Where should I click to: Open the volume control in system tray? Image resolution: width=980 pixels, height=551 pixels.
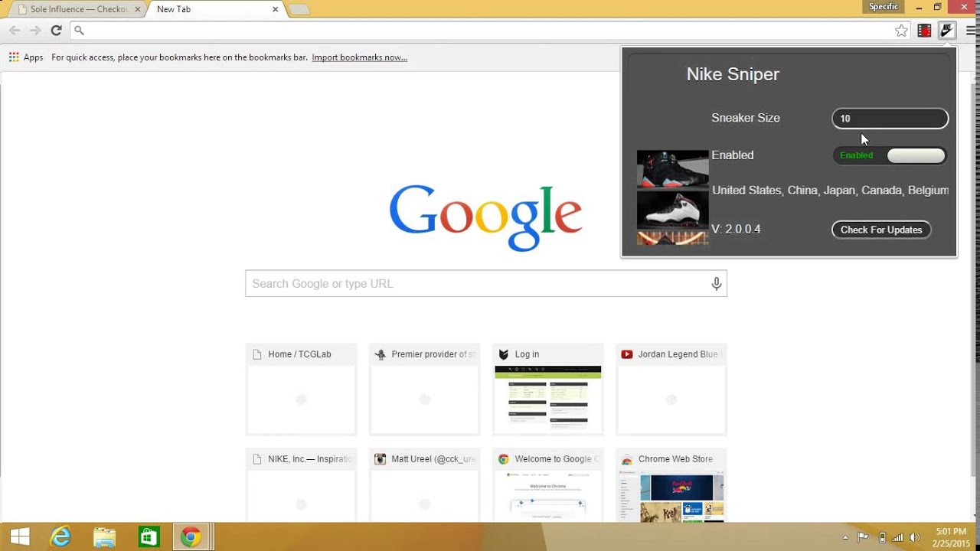pyautogui.click(x=914, y=537)
